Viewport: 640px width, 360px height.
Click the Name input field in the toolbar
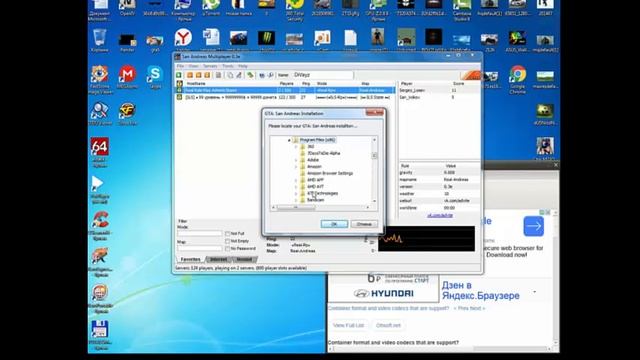click(x=322, y=75)
